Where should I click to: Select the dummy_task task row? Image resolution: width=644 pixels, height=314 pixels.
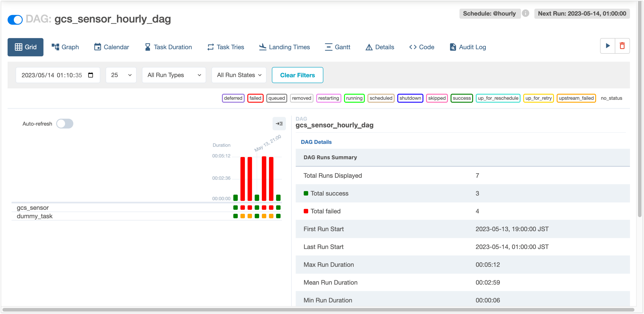[147, 216]
